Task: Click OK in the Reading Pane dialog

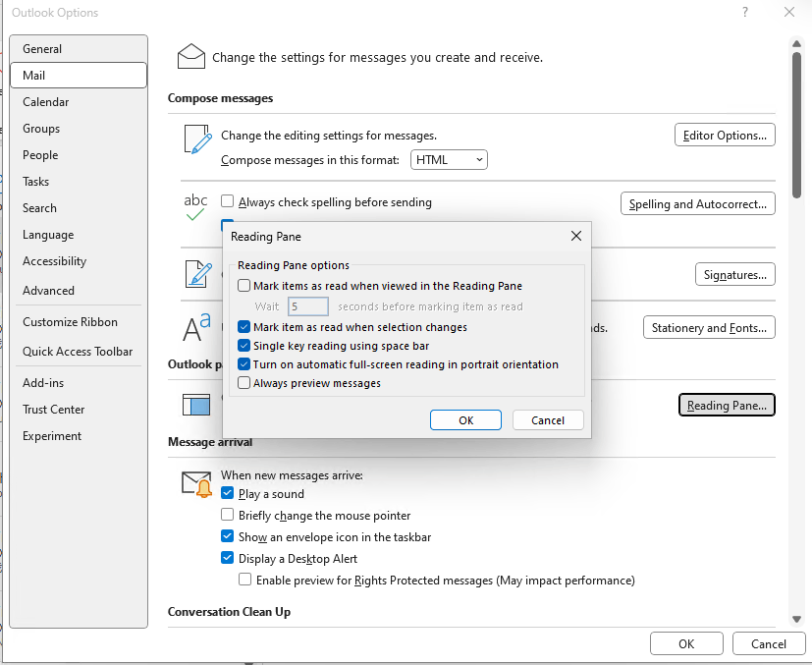Action: 465,420
